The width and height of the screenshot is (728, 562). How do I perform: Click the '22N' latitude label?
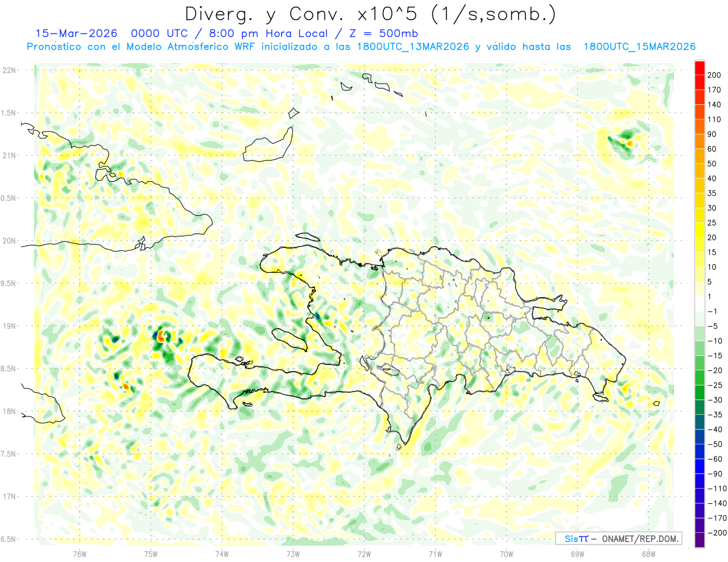tap(9, 70)
